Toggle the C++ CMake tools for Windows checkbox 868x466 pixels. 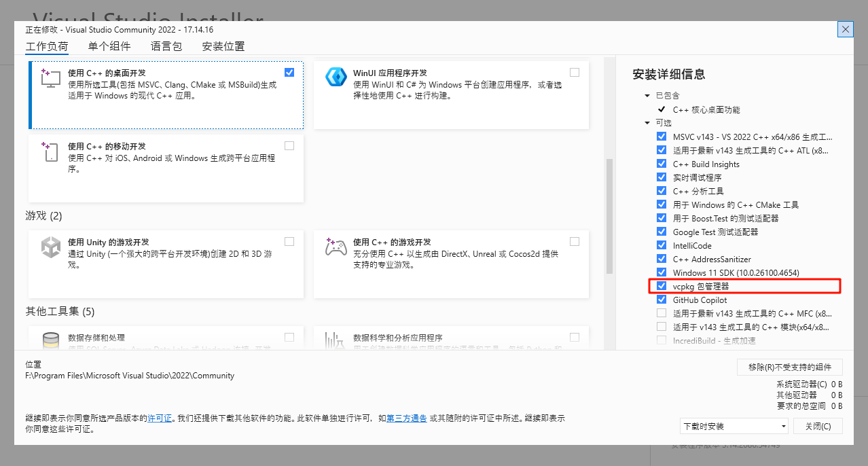click(662, 204)
